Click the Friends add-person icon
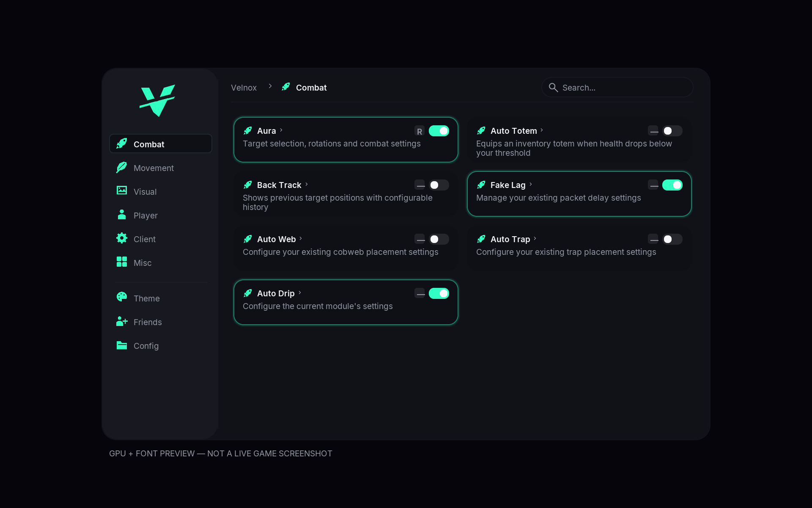 [x=122, y=321]
